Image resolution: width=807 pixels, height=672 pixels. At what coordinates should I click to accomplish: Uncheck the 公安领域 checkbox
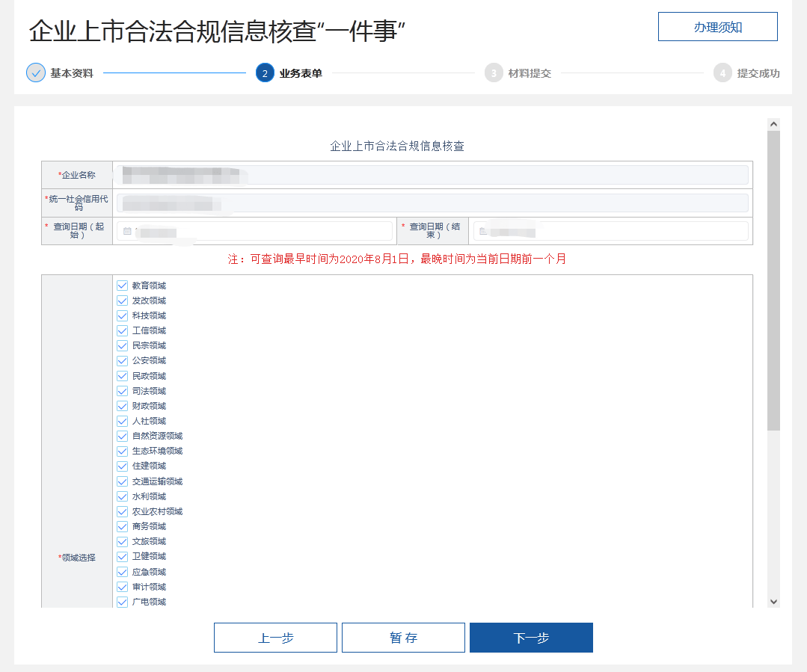click(x=123, y=361)
